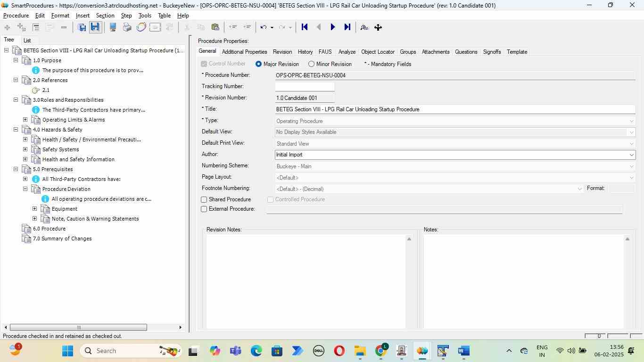Click into the Tracking Number field

point(305,87)
